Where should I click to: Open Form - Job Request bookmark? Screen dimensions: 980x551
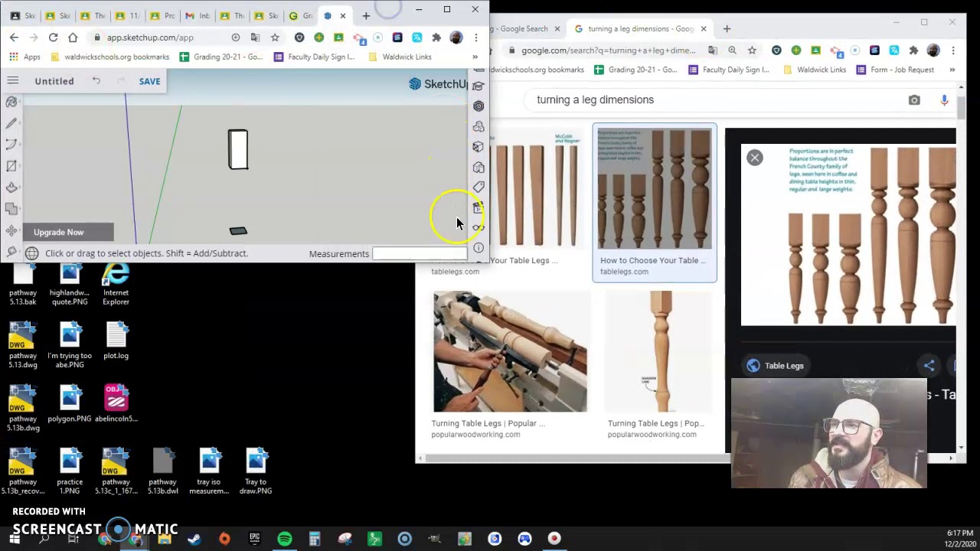(x=896, y=70)
